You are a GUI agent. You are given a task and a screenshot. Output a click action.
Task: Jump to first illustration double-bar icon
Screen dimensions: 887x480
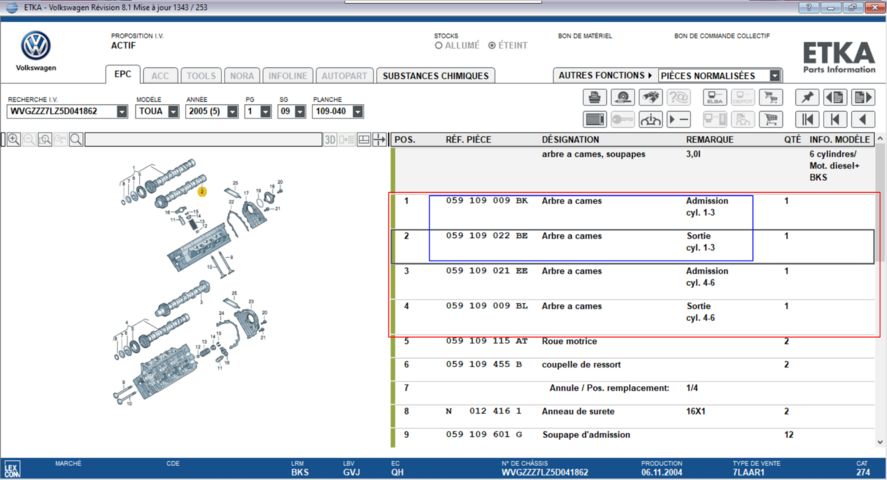[x=807, y=119]
